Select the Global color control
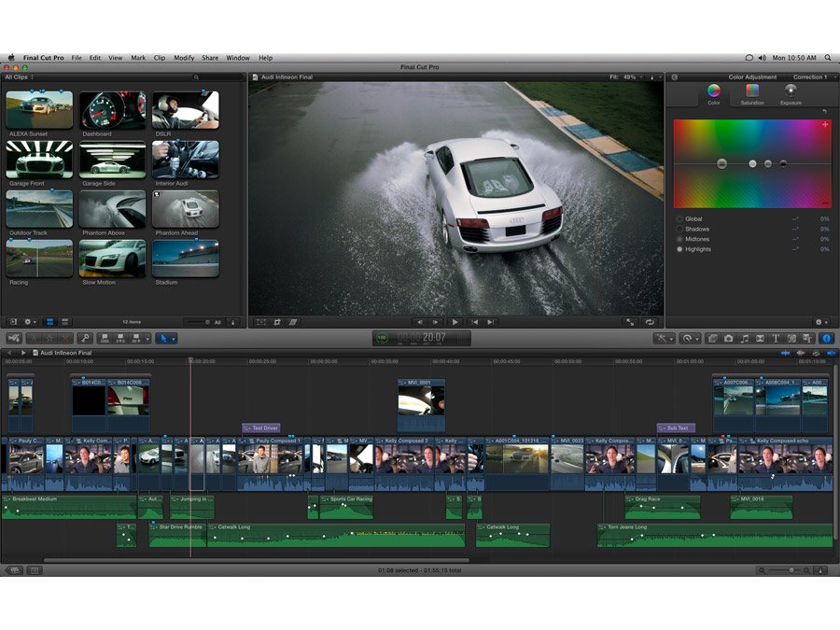This screenshot has width=840, height=630. click(693, 219)
